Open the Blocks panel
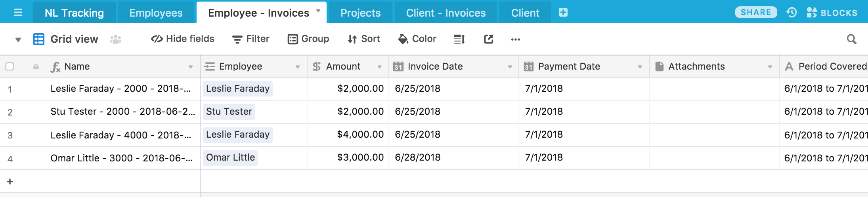868x197 pixels. (832, 13)
